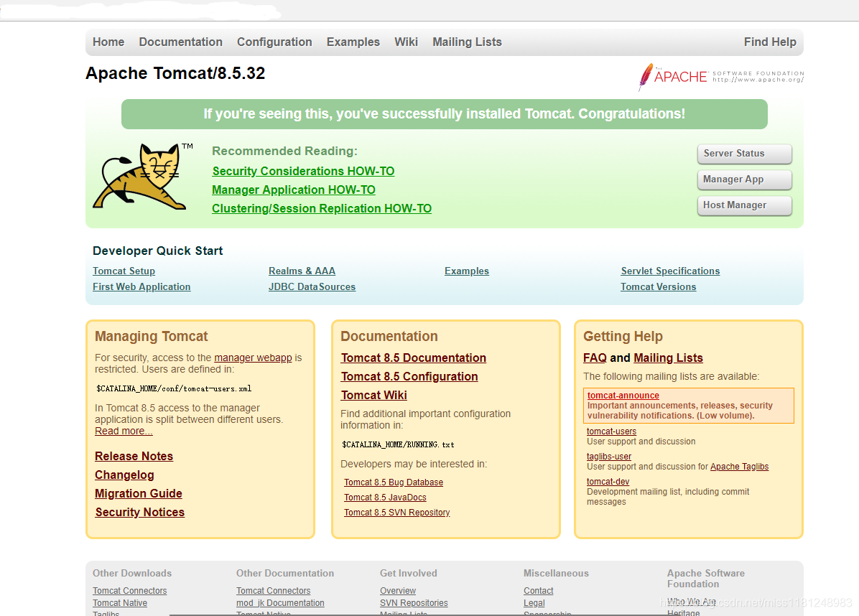Click the $CATALINA_HOME/conf/tomcat-users.xml path text
This screenshot has width=859, height=616.
click(174, 388)
